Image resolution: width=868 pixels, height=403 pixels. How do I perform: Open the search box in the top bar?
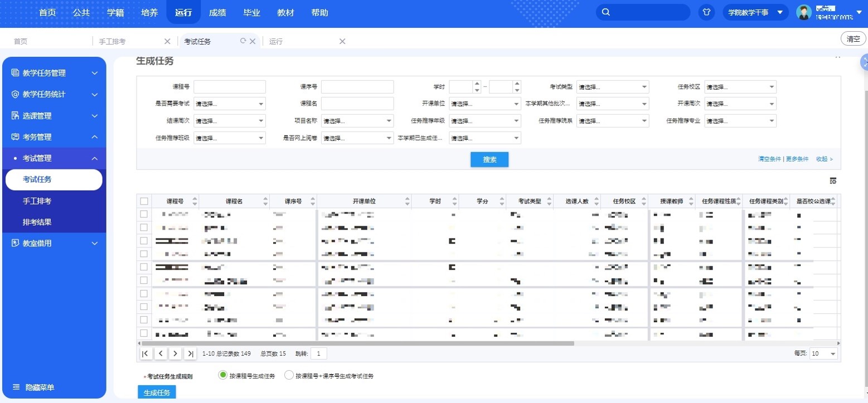point(643,12)
